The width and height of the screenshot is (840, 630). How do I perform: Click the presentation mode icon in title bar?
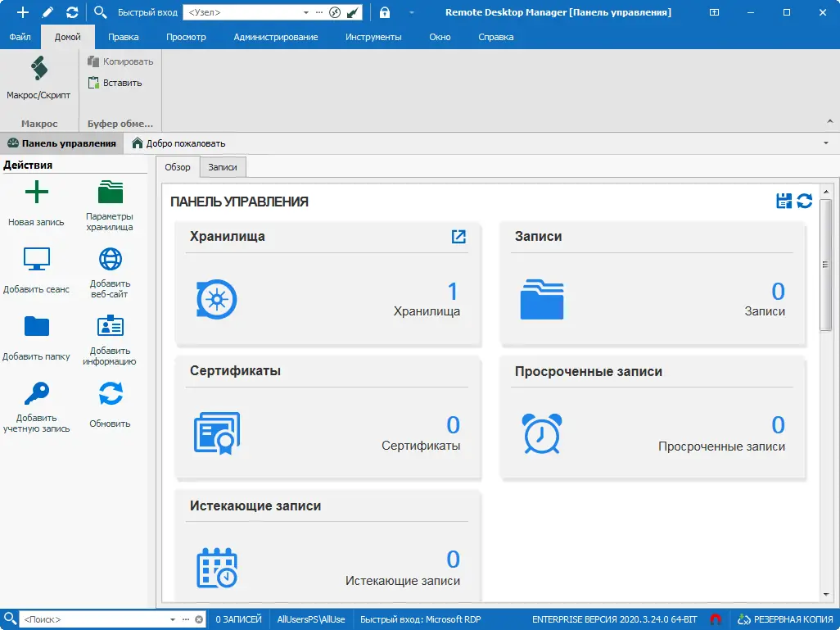[x=715, y=12]
